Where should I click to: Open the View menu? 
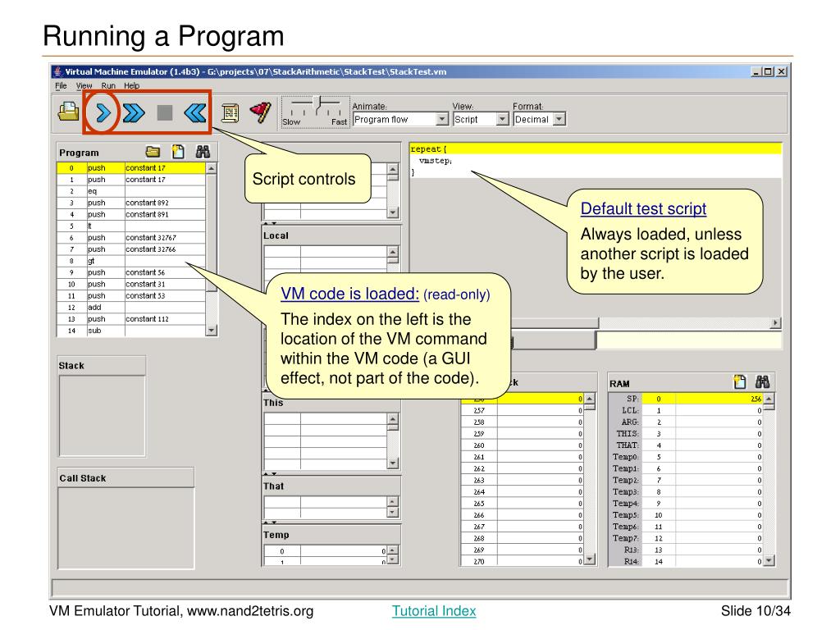point(84,85)
